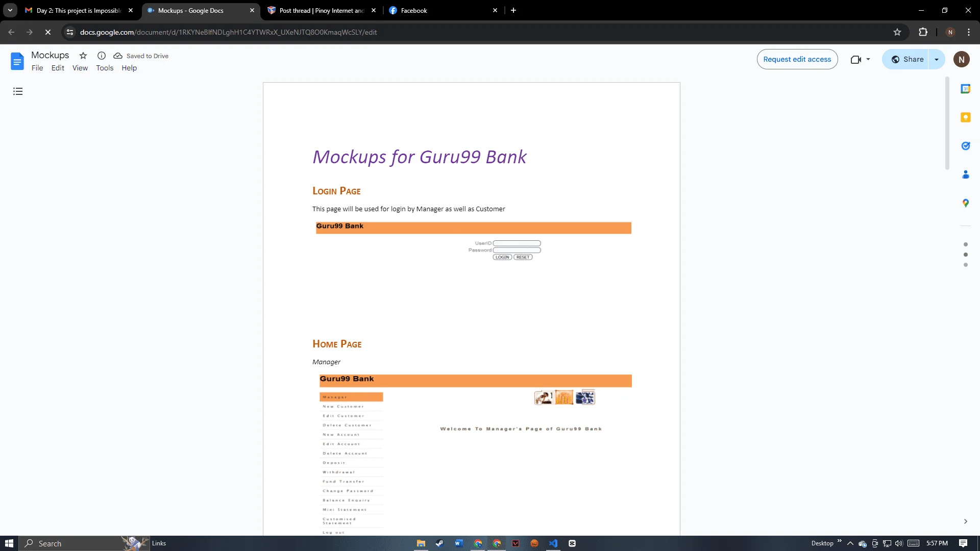Switch to the Gmail Day 2 tab
Screen dimensions: 980x551
tap(79, 10)
